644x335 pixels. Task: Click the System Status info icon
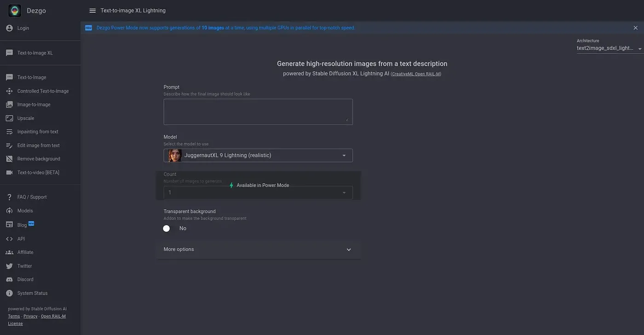click(x=9, y=293)
